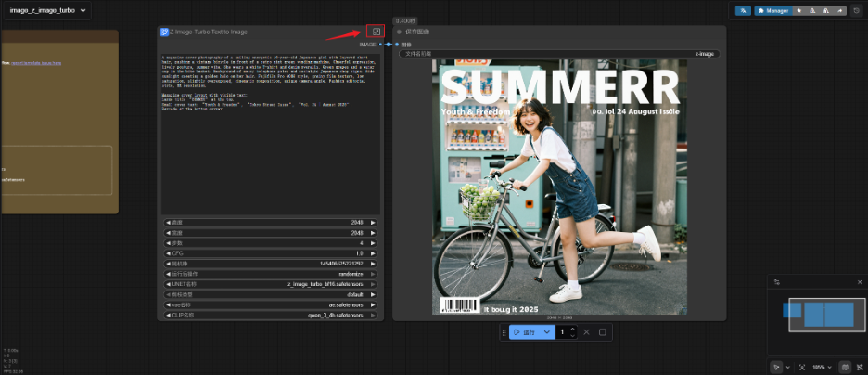Toggle the minimap button in bottom toolbar

tap(844, 367)
